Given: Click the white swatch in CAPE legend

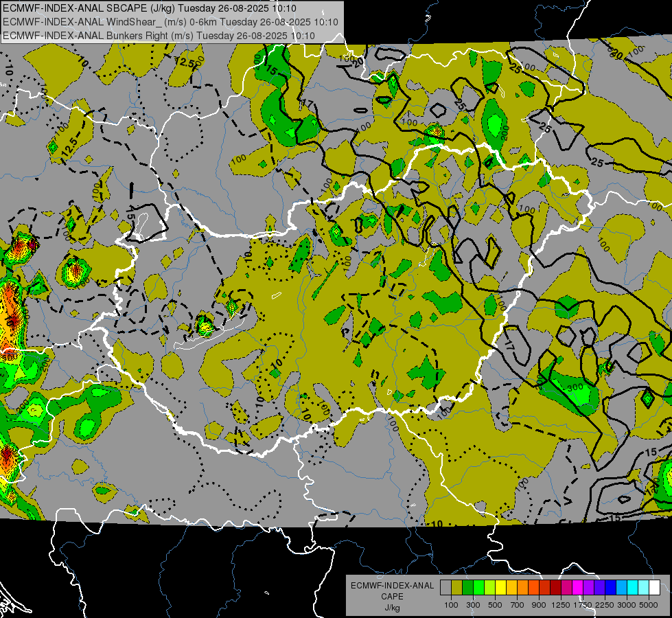Looking at the screenshot, I should pos(654,588).
